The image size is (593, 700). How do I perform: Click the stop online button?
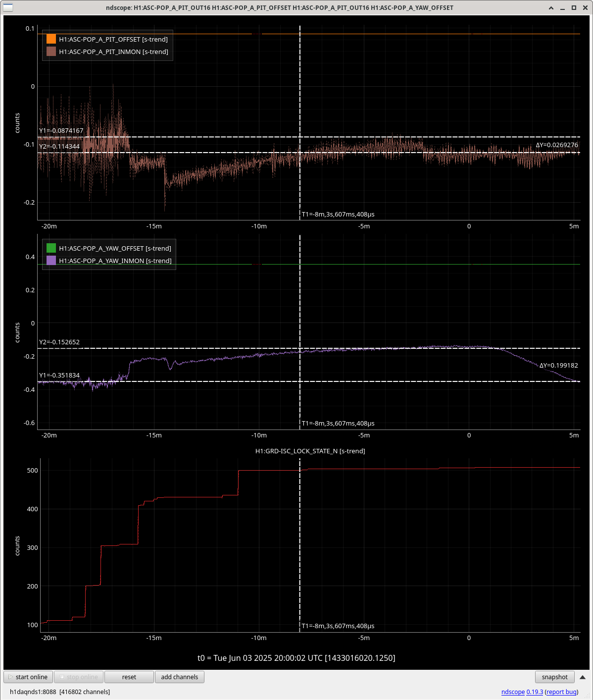pos(79,677)
